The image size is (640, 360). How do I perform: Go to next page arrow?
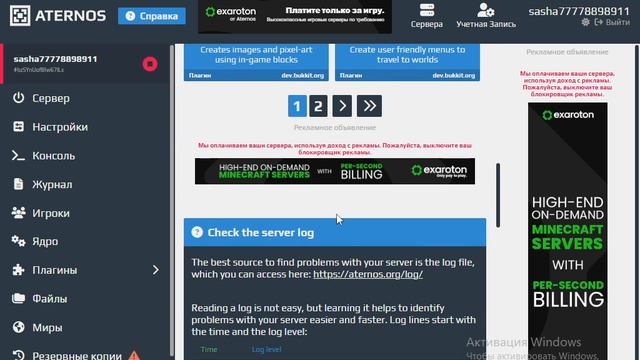tap(342, 106)
